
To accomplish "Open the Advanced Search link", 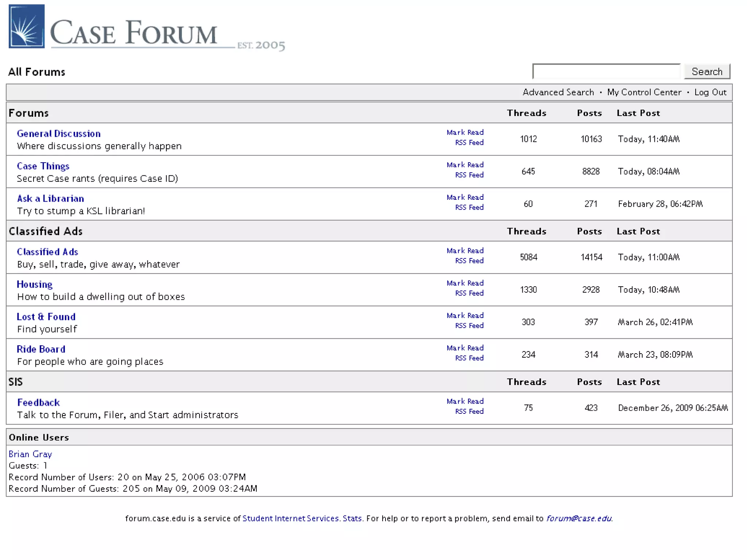I will [558, 92].
